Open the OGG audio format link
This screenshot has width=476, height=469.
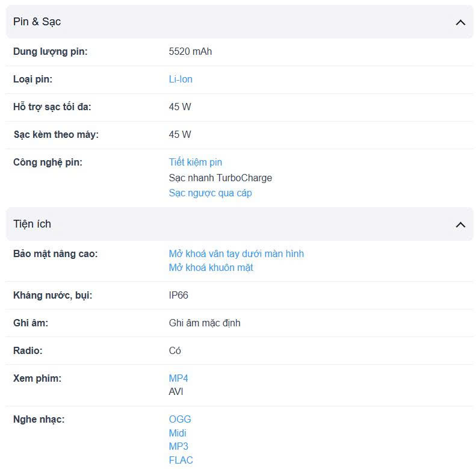coord(180,420)
